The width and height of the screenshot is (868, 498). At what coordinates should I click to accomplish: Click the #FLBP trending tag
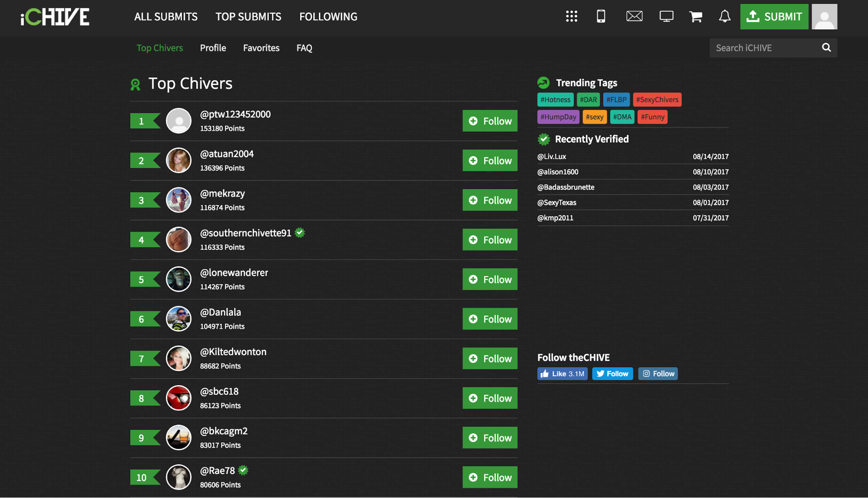[617, 99]
